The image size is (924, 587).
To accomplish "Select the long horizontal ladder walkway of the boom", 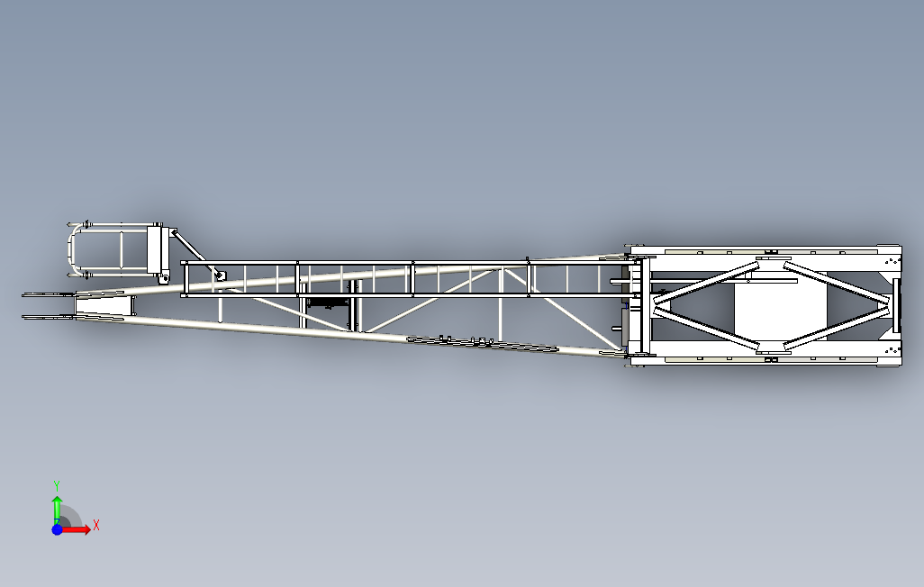I will (x=411, y=279).
